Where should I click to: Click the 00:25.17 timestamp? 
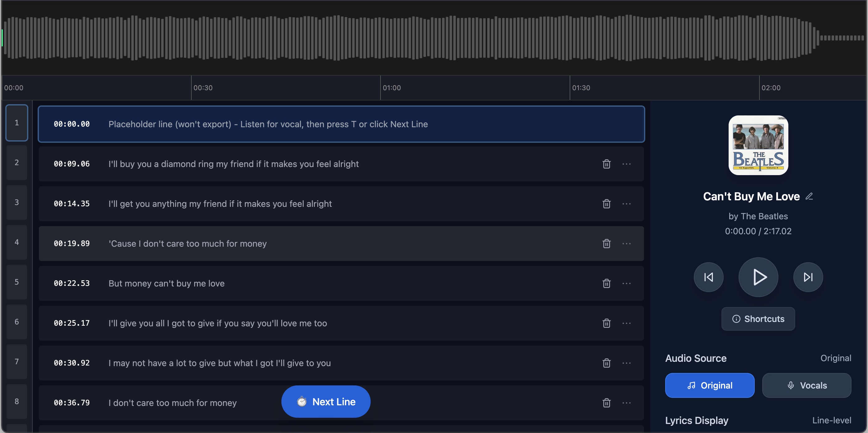(72, 323)
